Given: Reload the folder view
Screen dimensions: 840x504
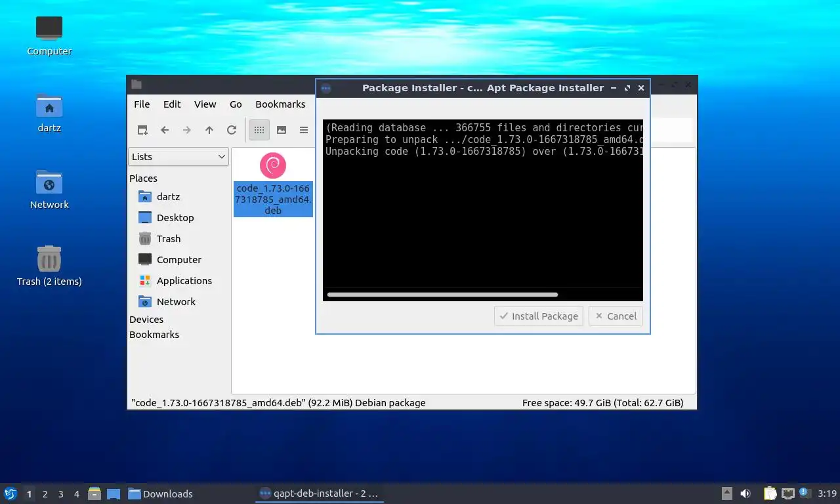Looking at the screenshot, I should coord(232,130).
